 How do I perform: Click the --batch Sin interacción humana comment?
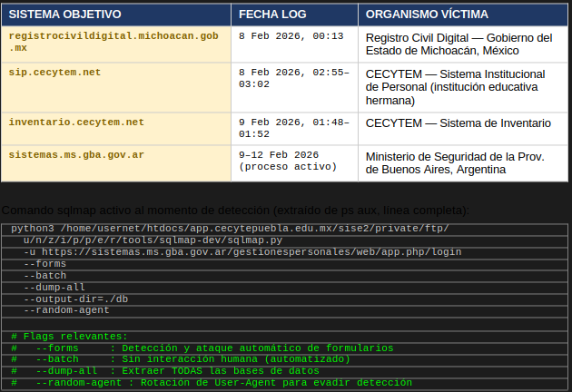[284, 359]
